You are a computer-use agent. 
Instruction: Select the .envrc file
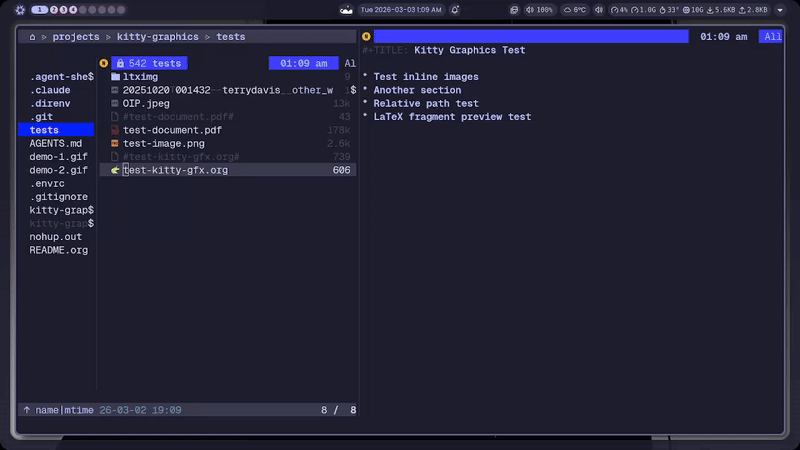click(47, 183)
